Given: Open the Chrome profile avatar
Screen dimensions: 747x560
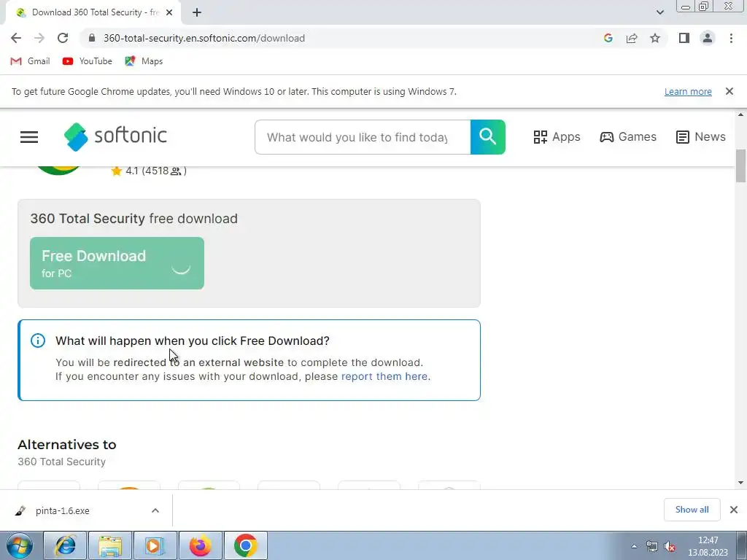Looking at the screenshot, I should tap(708, 38).
